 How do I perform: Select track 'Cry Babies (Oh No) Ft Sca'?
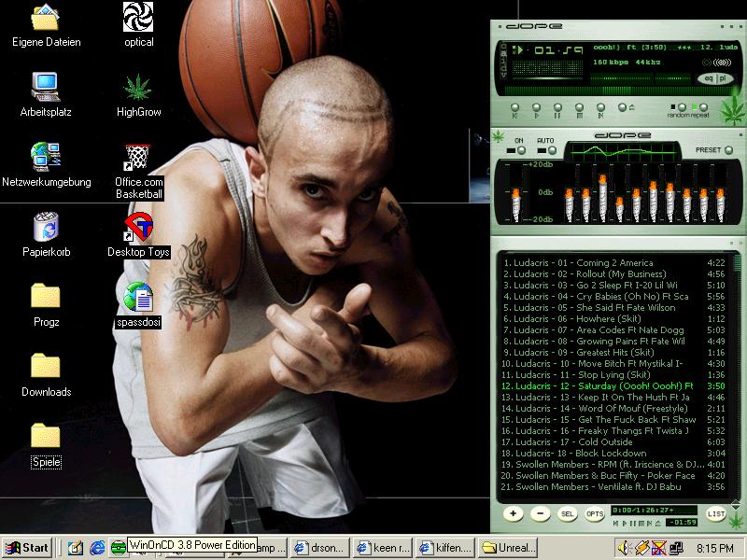click(x=614, y=296)
